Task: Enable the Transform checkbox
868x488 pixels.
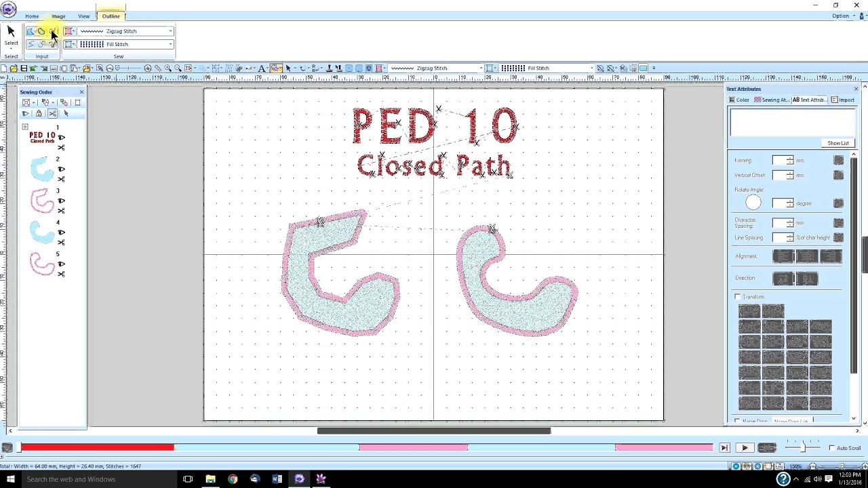Action: click(738, 297)
